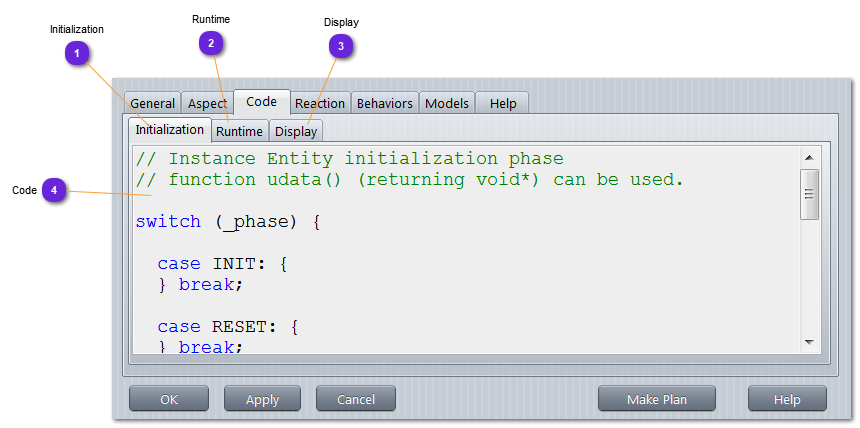860x428 pixels.
Task: Go to the Behaviors tab
Action: click(x=384, y=103)
